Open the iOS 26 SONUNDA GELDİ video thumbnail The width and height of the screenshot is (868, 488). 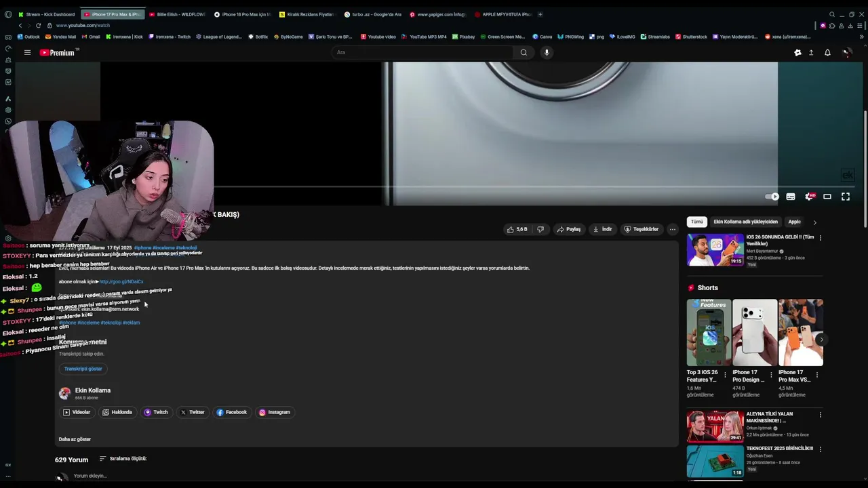[715, 249]
